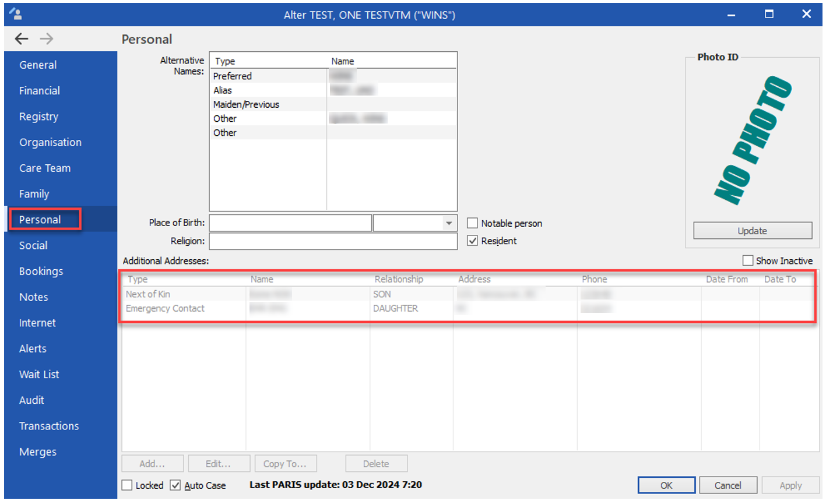
Task: Uncheck the Resident checkbox
Action: [x=473, y=241]
